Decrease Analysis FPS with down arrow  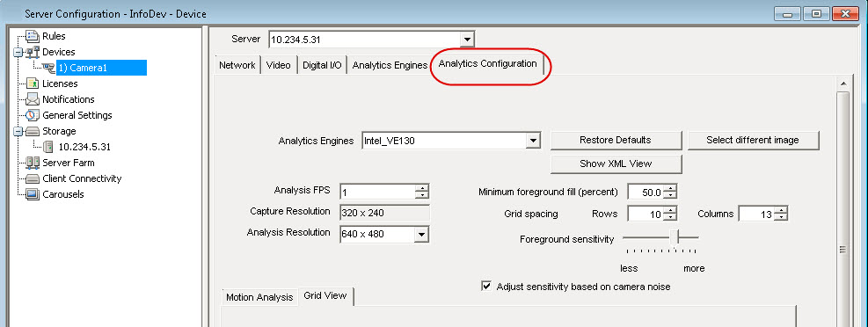pos(422,195)
